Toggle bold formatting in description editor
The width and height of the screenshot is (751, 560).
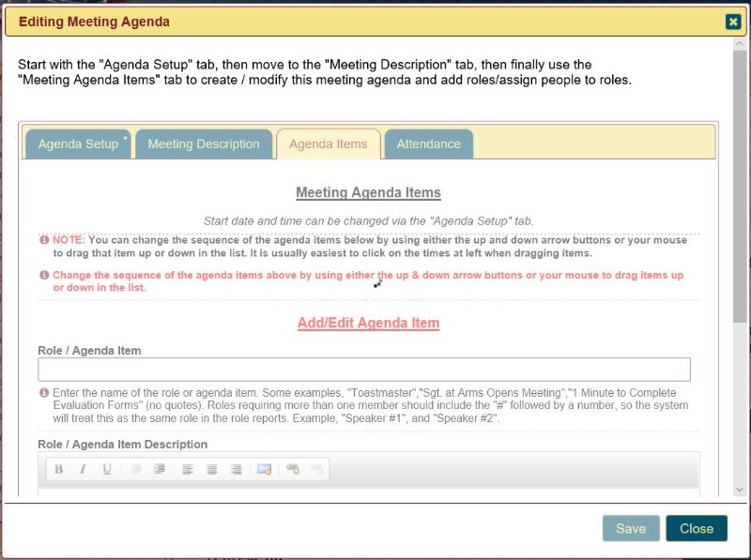58,469
